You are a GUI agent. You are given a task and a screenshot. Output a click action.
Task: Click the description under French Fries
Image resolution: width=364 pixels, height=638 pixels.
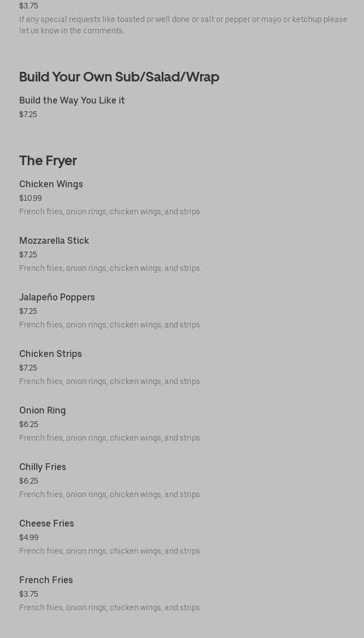tap(110, 608)
